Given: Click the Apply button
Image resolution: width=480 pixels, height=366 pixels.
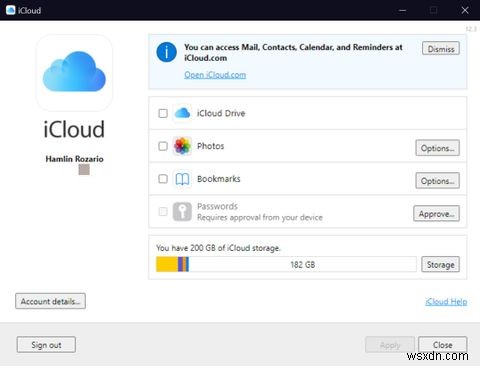Looking at the screenshot, I should [x=390, y=345].
